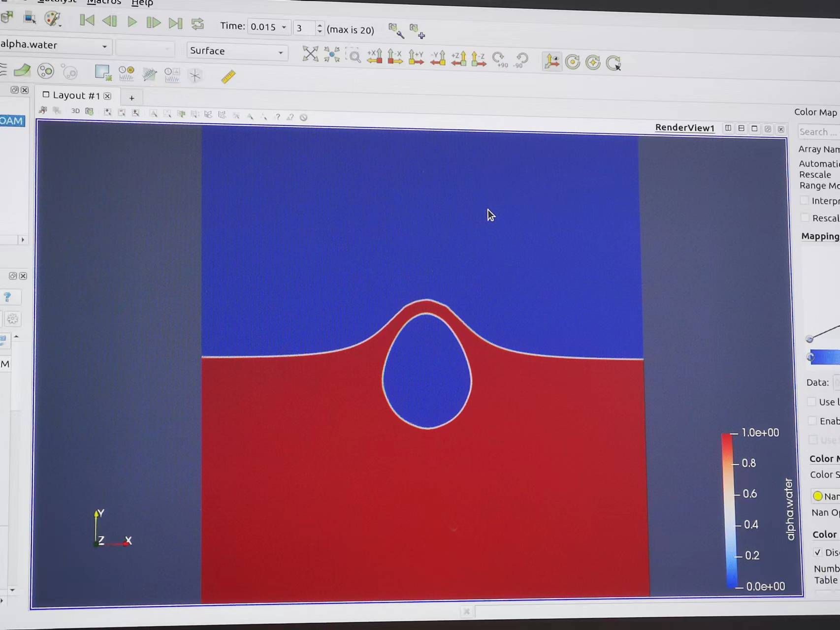This screenshot has width=840, height=630.
Task: Click the pick center of rotation icon
Action: tap(614, 63)
